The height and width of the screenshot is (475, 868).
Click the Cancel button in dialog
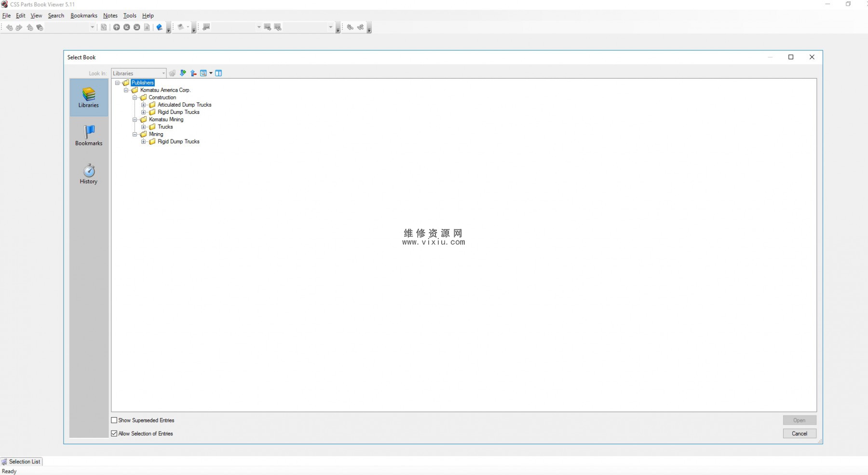pos(800,433)
